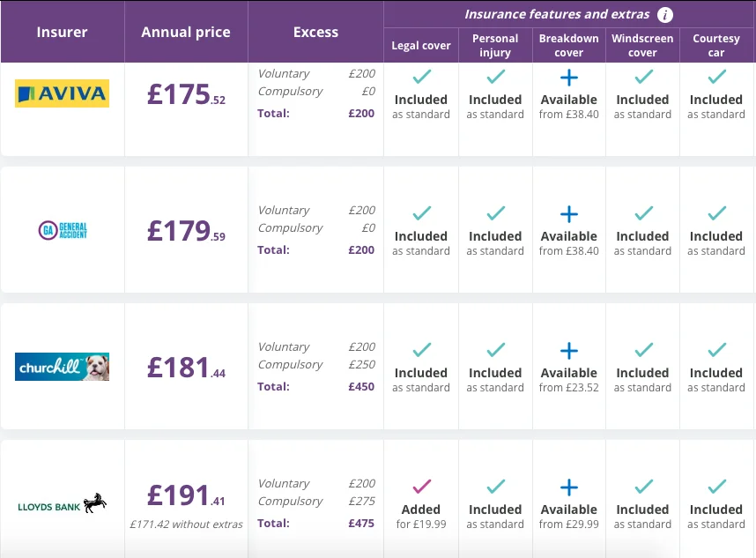Select the Aviva £175.52 annual price
Viewport: 756px width, 558px height.
click(x=186, y=94)
